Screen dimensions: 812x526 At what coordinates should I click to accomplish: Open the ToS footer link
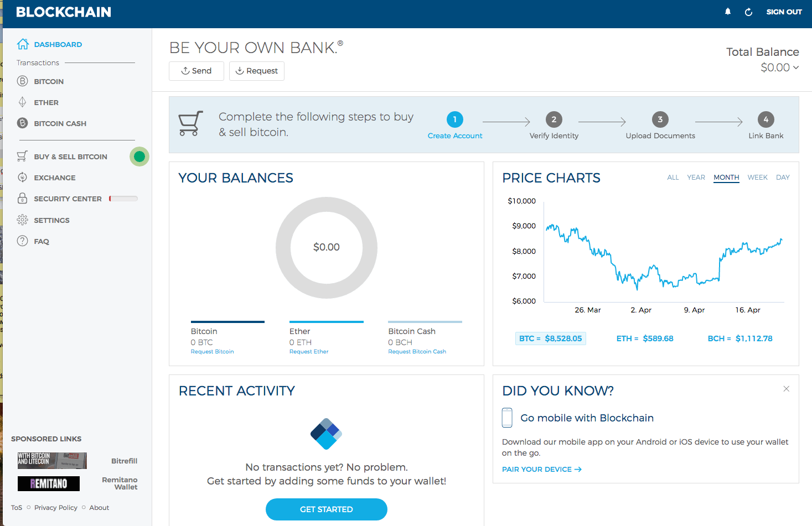pyautogui.click(x=17, y=508)
